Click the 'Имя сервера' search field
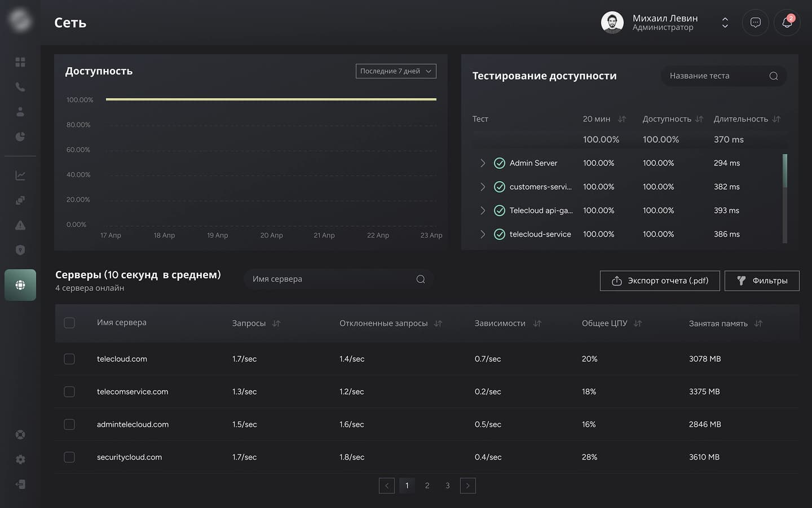 pyautogui.click(x=333, y=279)
